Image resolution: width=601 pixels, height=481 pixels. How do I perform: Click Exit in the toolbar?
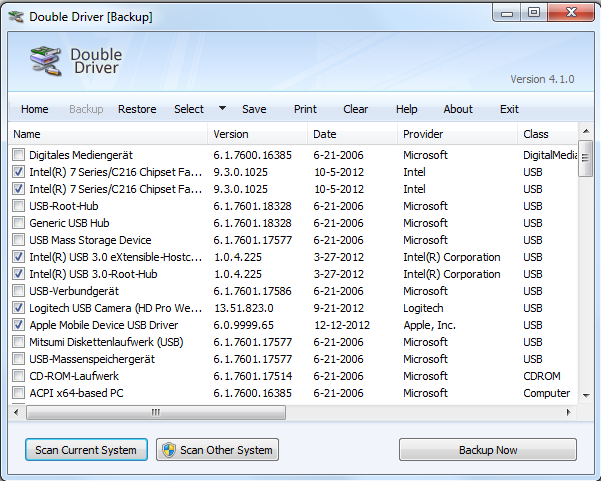[509, 109]
